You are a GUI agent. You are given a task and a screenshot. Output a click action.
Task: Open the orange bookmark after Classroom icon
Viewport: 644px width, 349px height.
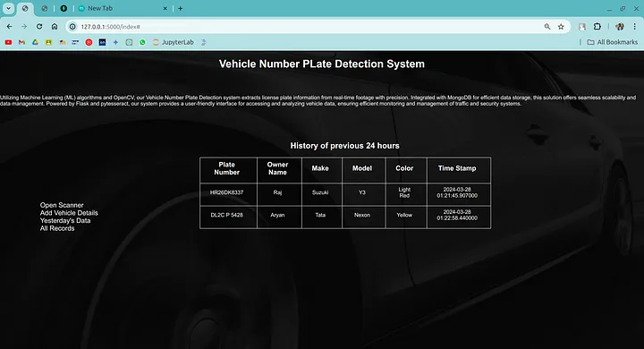(62, 42)
